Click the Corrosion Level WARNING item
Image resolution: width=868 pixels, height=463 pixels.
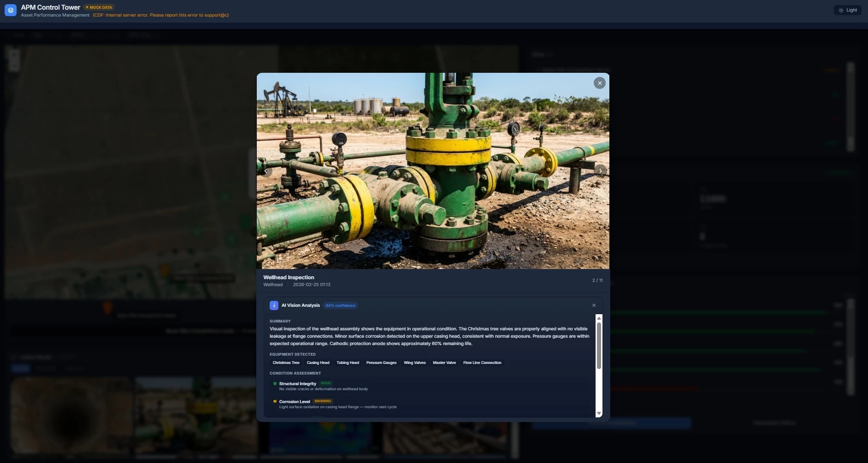click(295, 402)
